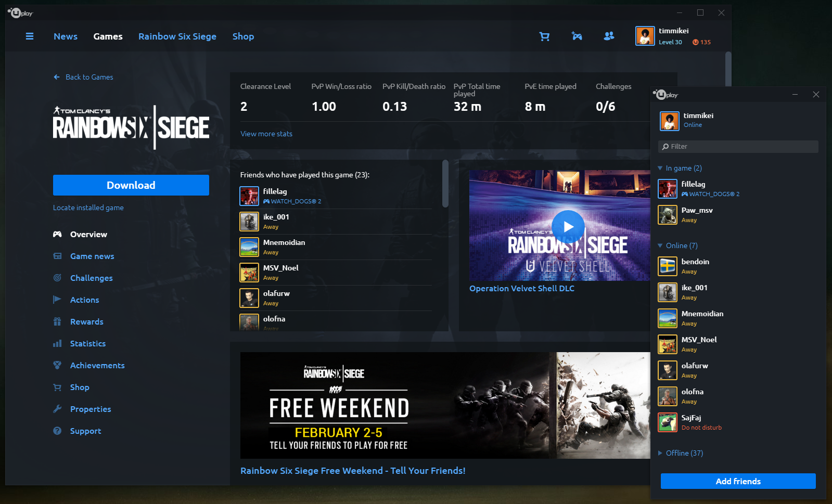Play the Velvet Shell video

click(568, 226)
